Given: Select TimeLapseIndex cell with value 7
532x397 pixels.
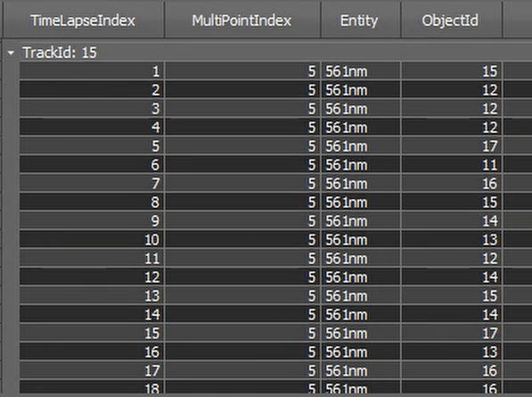Looking at the screenshot, I should pyautogui.click(x=92, y=184).
